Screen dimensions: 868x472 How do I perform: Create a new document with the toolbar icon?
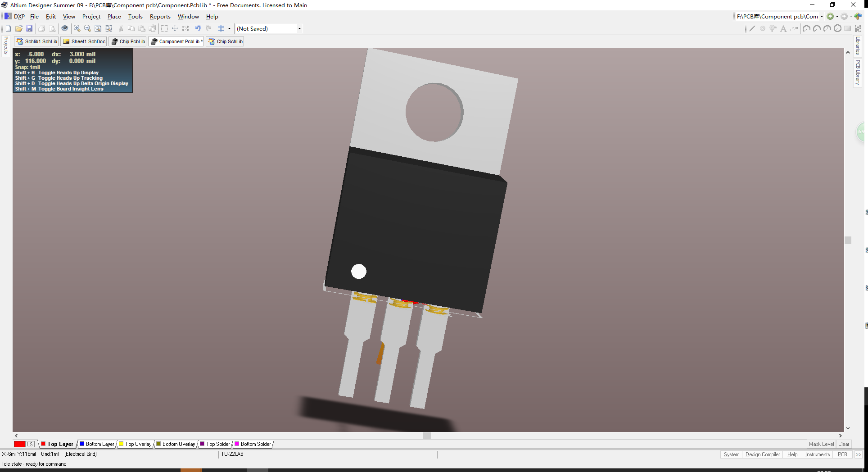click(x=8, y=28)
